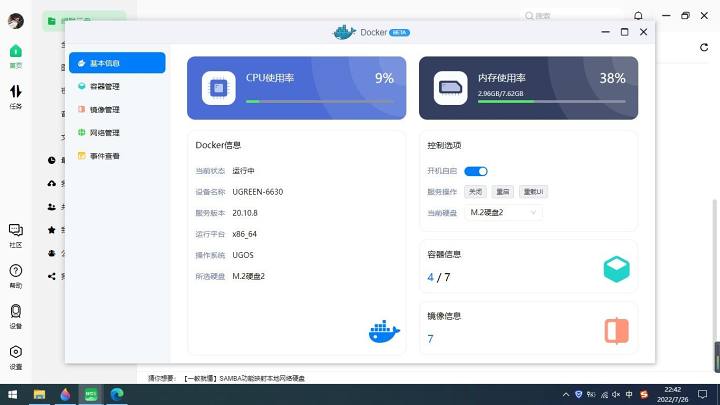Open the Windows Start menu
Image resolution: width=720 pixels, height=405 pixels.
point(13,394)
